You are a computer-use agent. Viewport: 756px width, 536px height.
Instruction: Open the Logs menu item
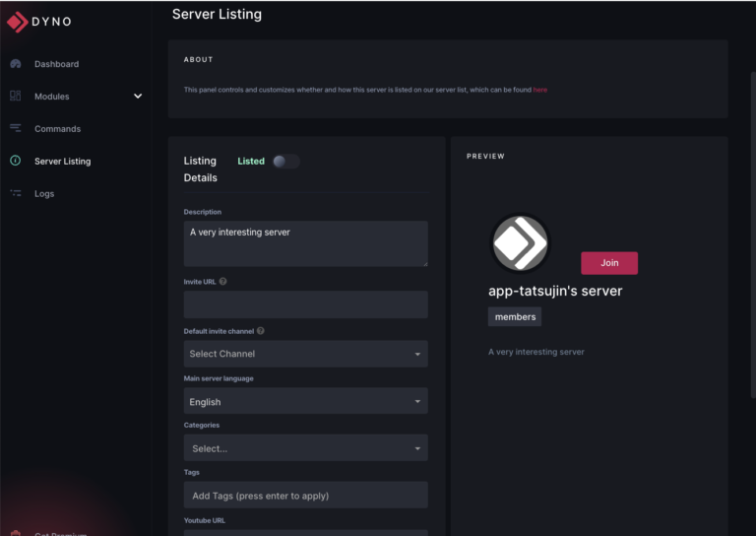point(44,194)
